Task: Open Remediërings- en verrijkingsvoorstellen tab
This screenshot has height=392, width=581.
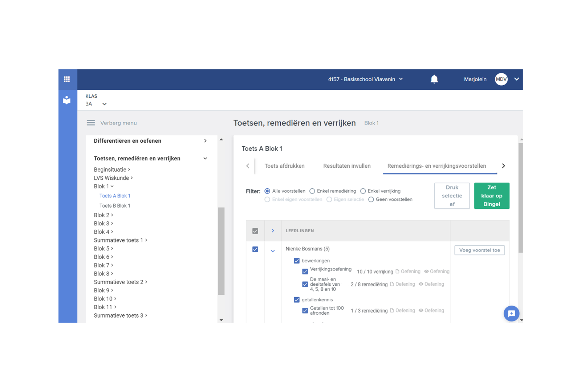Action: click(x=436, y=166)
